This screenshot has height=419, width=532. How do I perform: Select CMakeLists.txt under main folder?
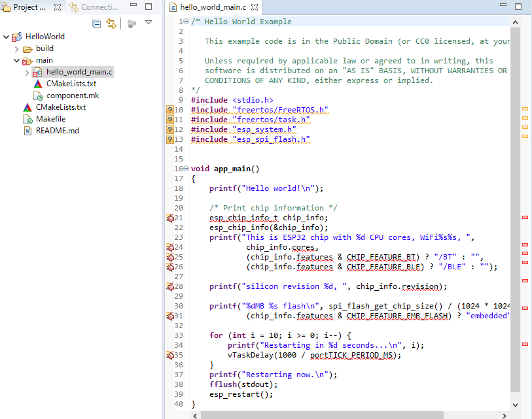71,84
